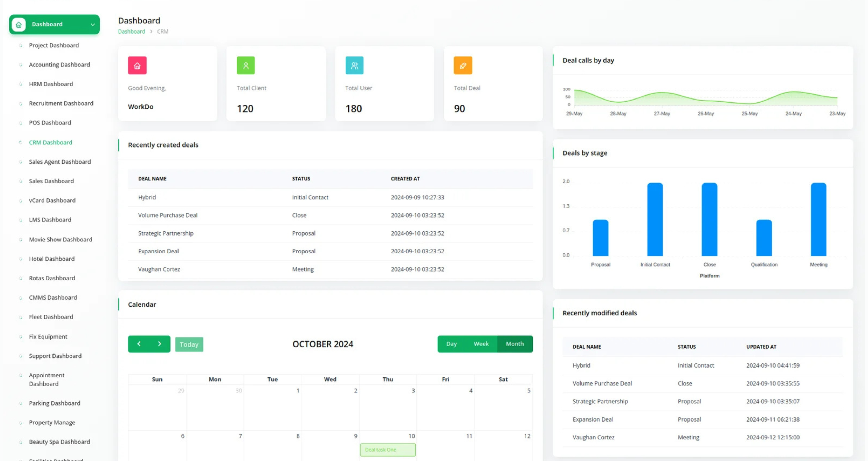The height and width of the screenshot is (461, 868).
Task: Click bullet icon beside CRM Dashboard
Action: [21, 142]
